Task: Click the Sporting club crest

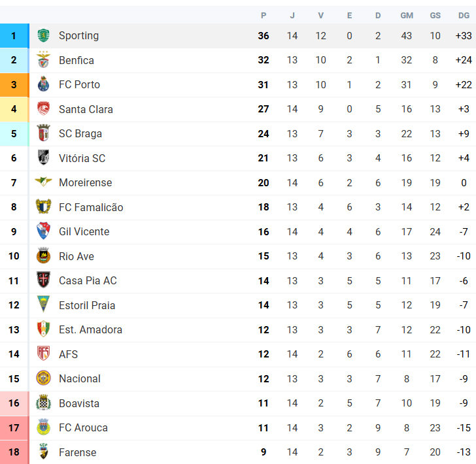Action: click(43, 35)
